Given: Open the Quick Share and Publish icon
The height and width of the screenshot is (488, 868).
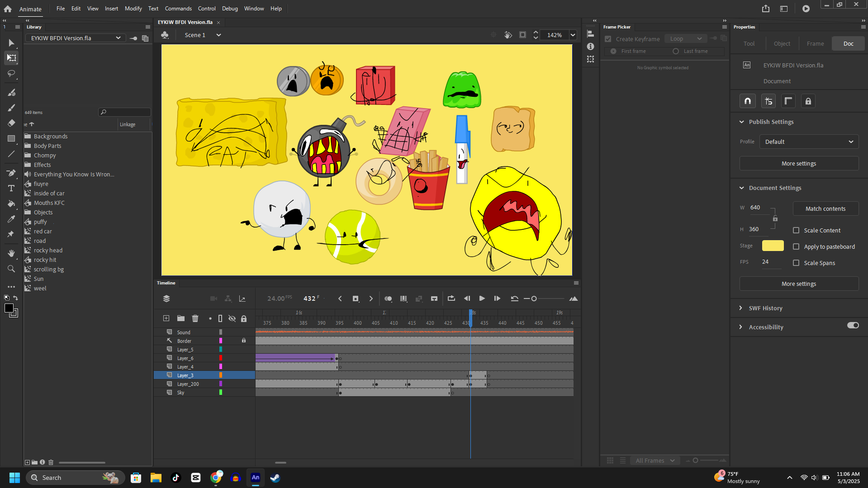Looking at the screenshot, I should tap(765, 9).
